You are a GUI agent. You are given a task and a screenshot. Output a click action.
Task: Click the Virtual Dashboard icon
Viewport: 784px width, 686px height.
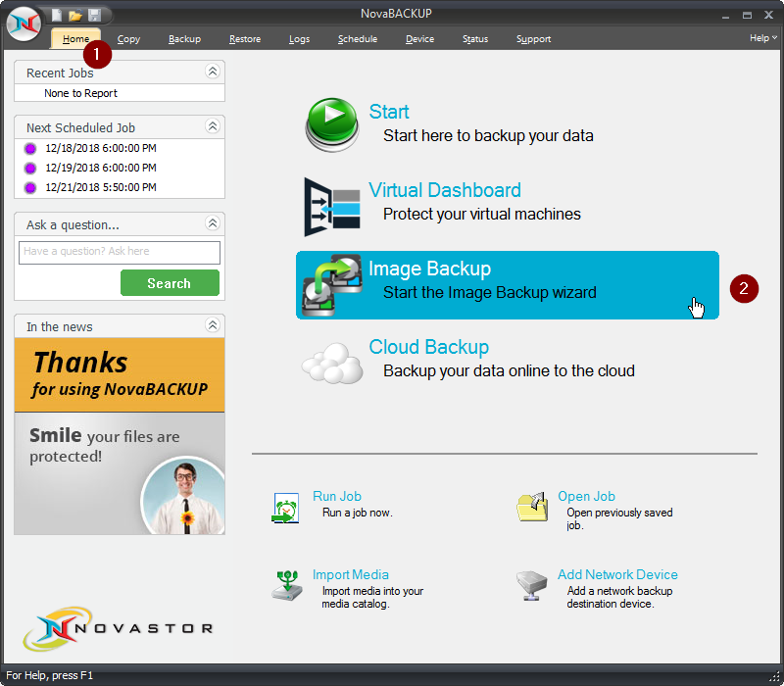[332, 207]
